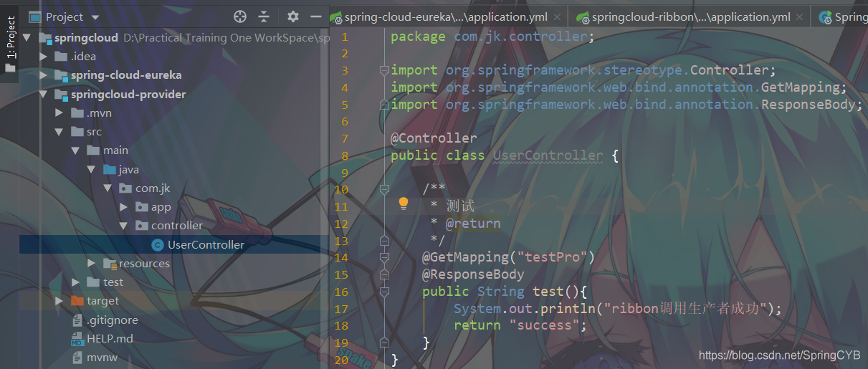Select the HELP.md file
Viewport: 868px width, 369px height.
point(110,339)
